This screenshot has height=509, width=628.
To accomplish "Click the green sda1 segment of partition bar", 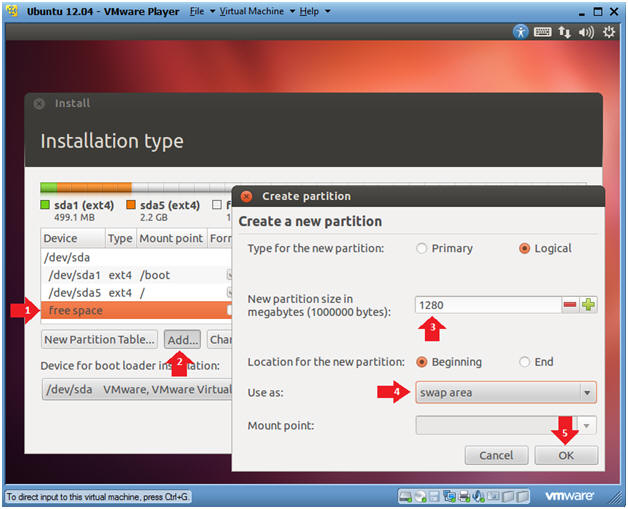I will click(x=48, y=187).
